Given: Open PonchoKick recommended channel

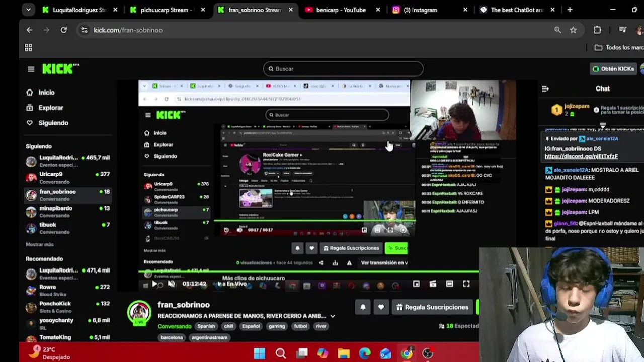Looking at the screenshot, I should (x=68, y=307).
